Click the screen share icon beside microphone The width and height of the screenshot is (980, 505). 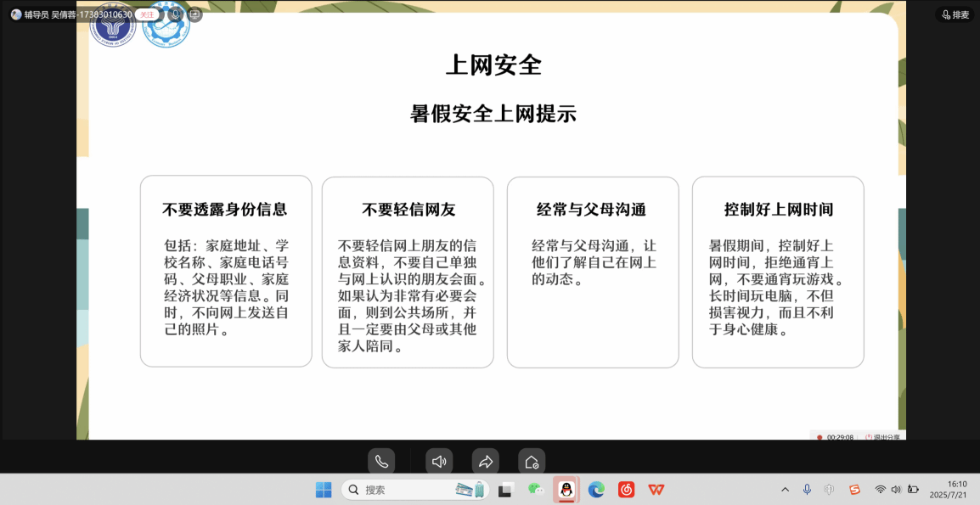tap(195, 14)
